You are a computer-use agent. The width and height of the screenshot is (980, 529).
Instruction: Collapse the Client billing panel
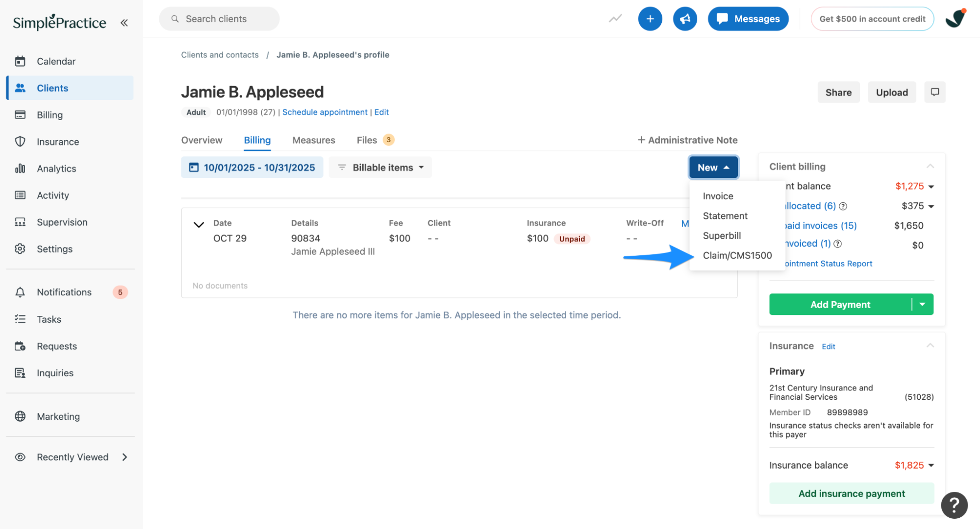tap(930, 167)
